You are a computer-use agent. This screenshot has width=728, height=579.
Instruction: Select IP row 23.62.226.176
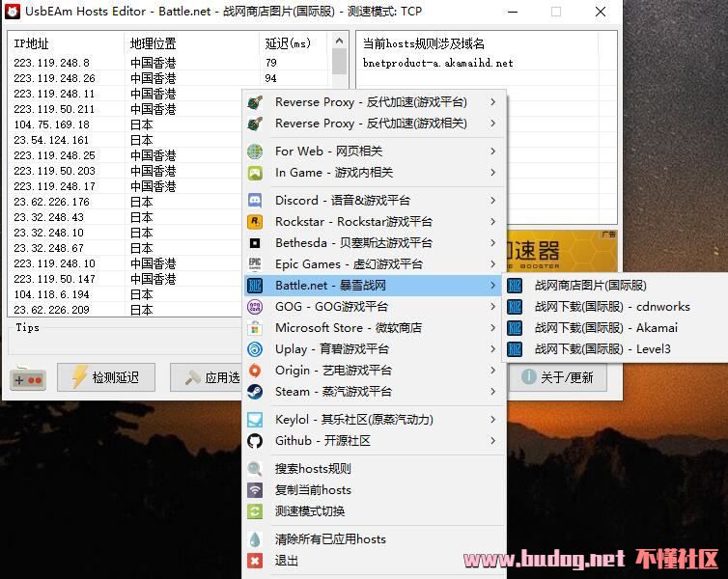point(126,202)
